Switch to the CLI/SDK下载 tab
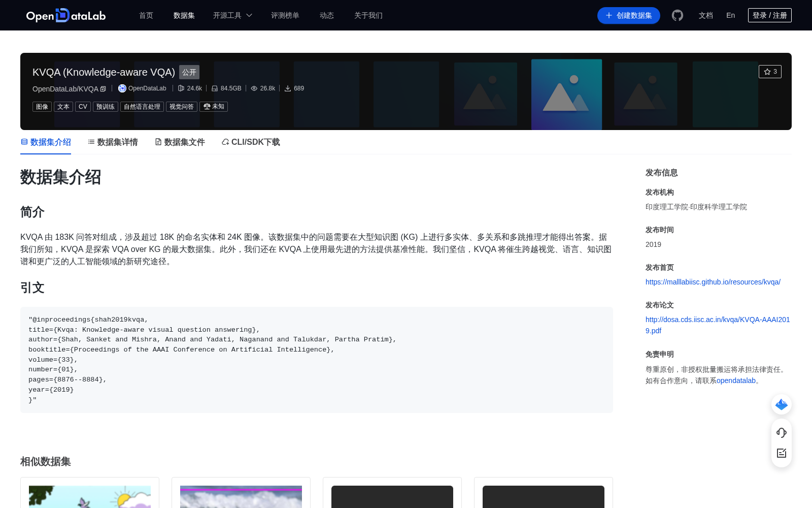The height and width of the screenshot is (508, 812). tap(251, 142)
